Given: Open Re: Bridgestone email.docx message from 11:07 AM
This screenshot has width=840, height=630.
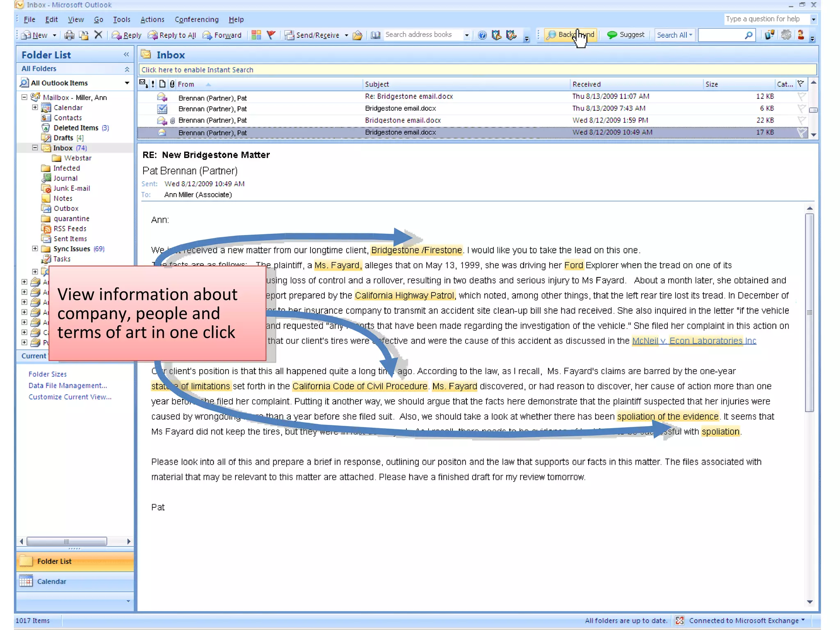Looking at the screenshot, I should pyautogui.click(x=472, y=97).
